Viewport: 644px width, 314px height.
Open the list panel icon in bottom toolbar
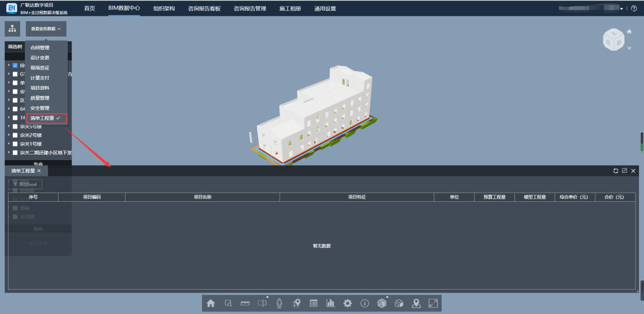coord(314,303)
